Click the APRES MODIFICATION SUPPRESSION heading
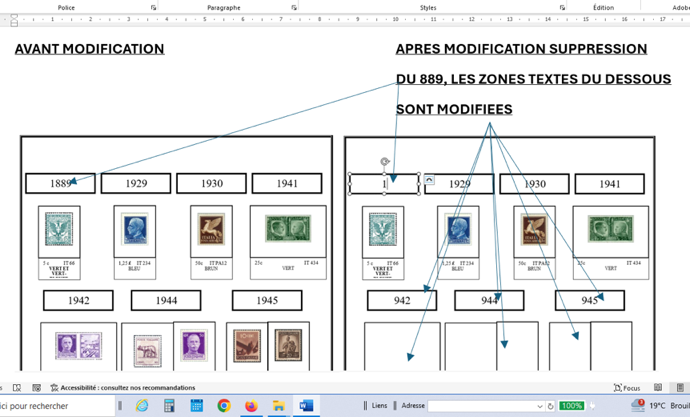 (521, 49)
